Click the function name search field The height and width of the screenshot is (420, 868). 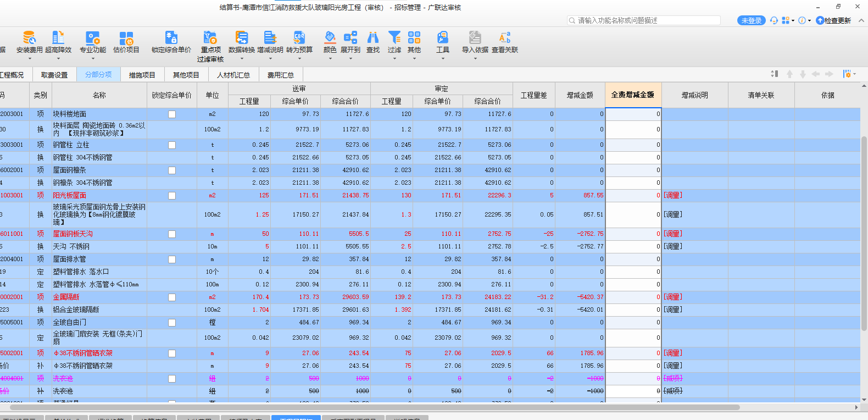(644, 20)
